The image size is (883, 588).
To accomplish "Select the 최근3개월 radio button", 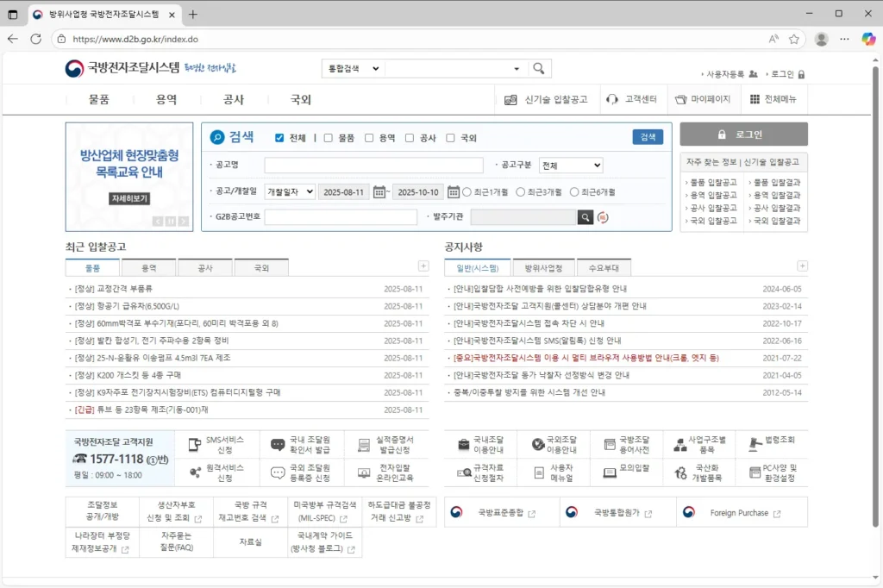I will [x=520, y=192].
